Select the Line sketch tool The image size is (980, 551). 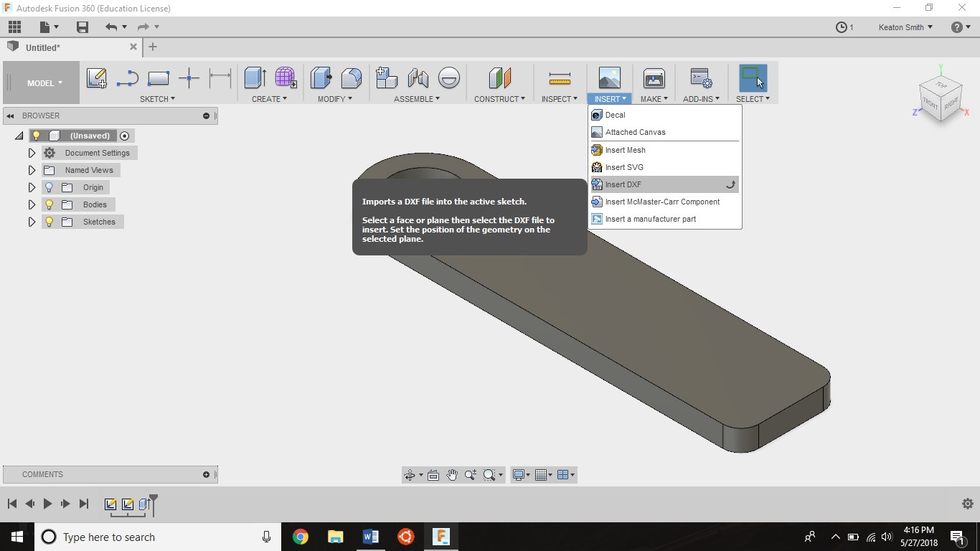coord(127,77)
